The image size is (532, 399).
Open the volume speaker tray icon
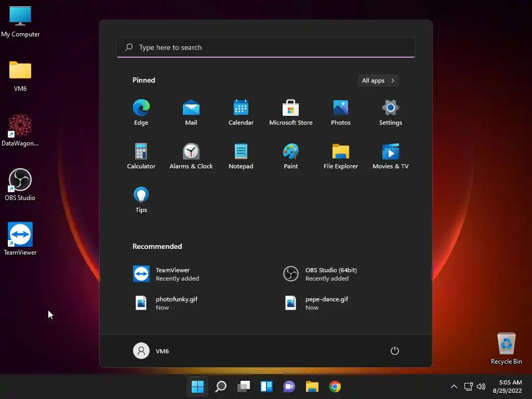point(481,387)
